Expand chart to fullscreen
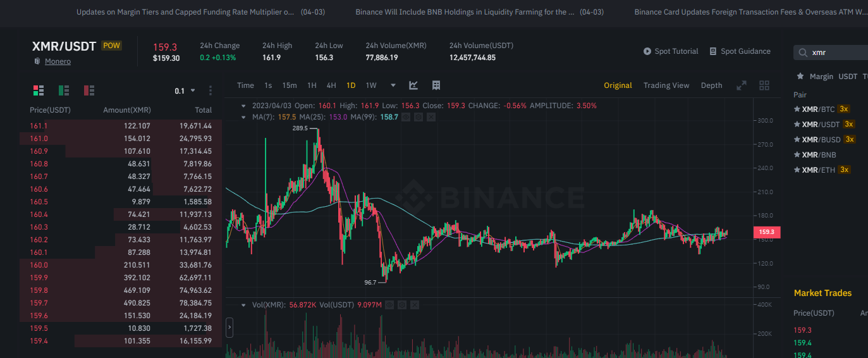 [x=742, y=85]
